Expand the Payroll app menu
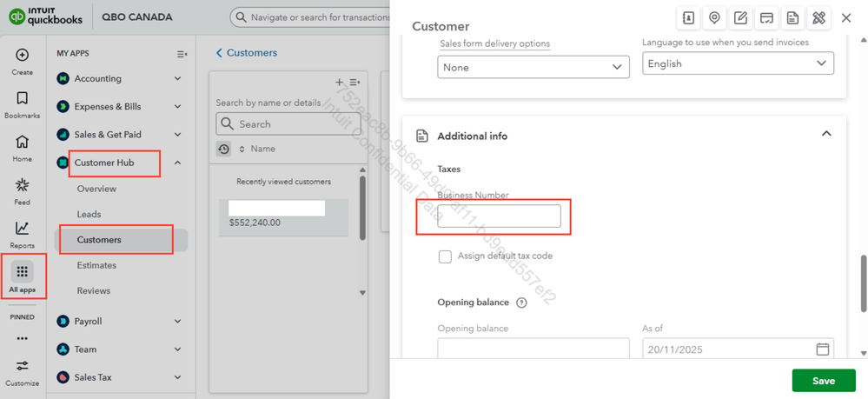Viewport: 868px width, 399px height. point(177,322)
